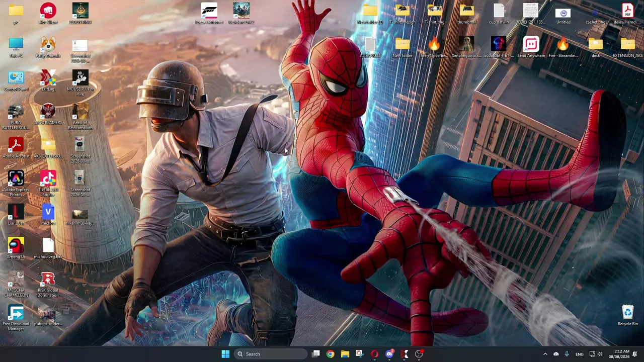Select the Adobe Express Photos shortcut
The image size is (644, 362).
[16, 184]
